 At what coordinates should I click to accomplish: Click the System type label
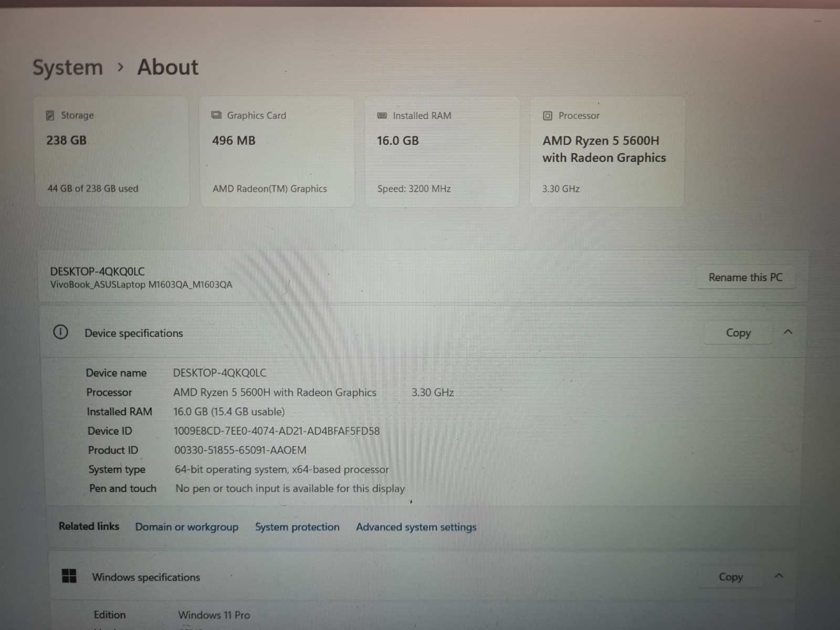[117, 469]
